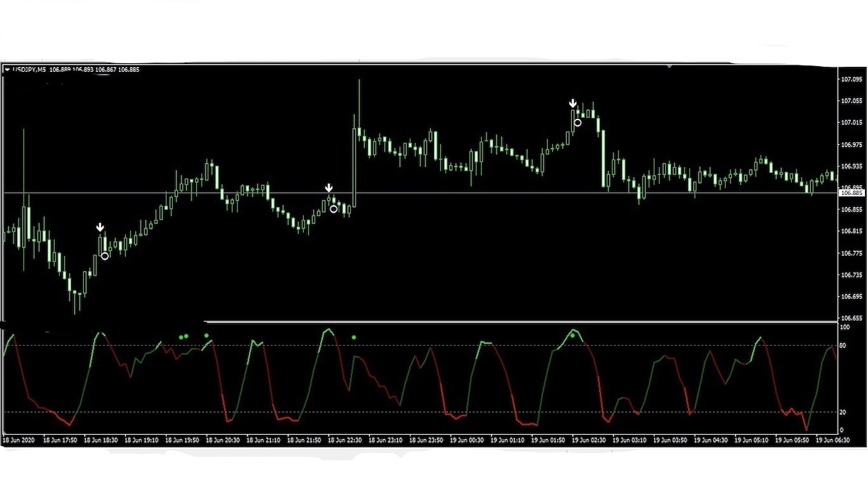868x488 pixels.
Task: Click the 107.095 price axis label
Action: click(x=852, y=79)
